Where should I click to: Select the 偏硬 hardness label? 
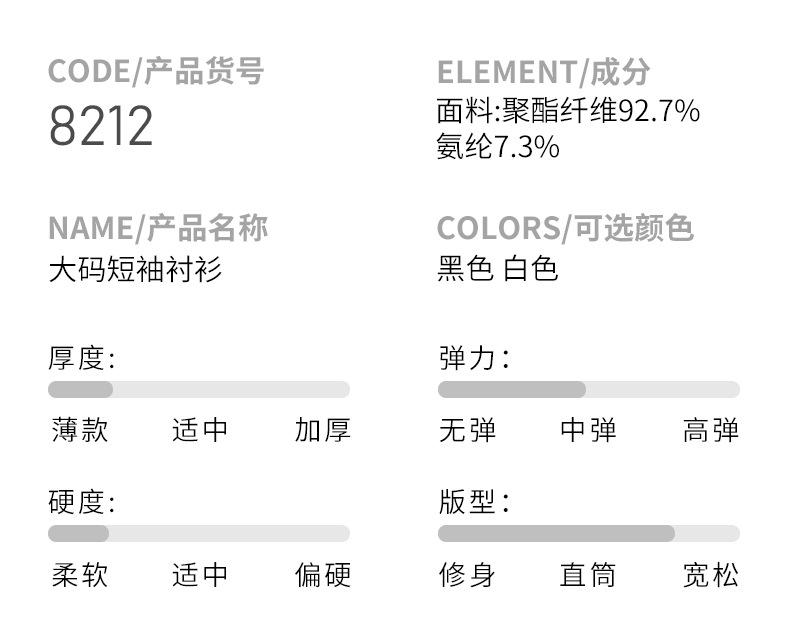pos(322,575)
